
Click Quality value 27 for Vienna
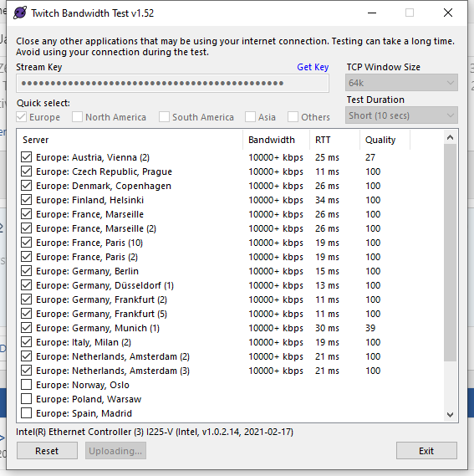pyautogui.click(x=370, y=157)
